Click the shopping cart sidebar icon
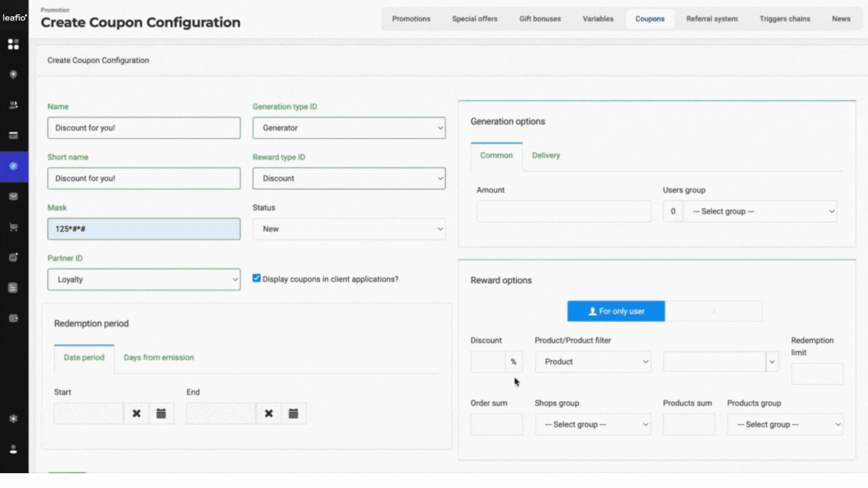 pyautogui.click(x=13, y=227)
